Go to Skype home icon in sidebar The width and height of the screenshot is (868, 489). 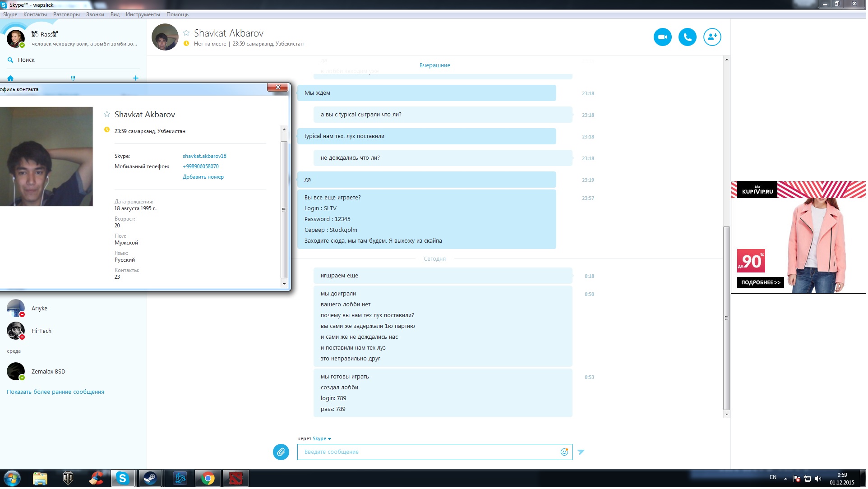pyautogui.click(x=10, y=78)
